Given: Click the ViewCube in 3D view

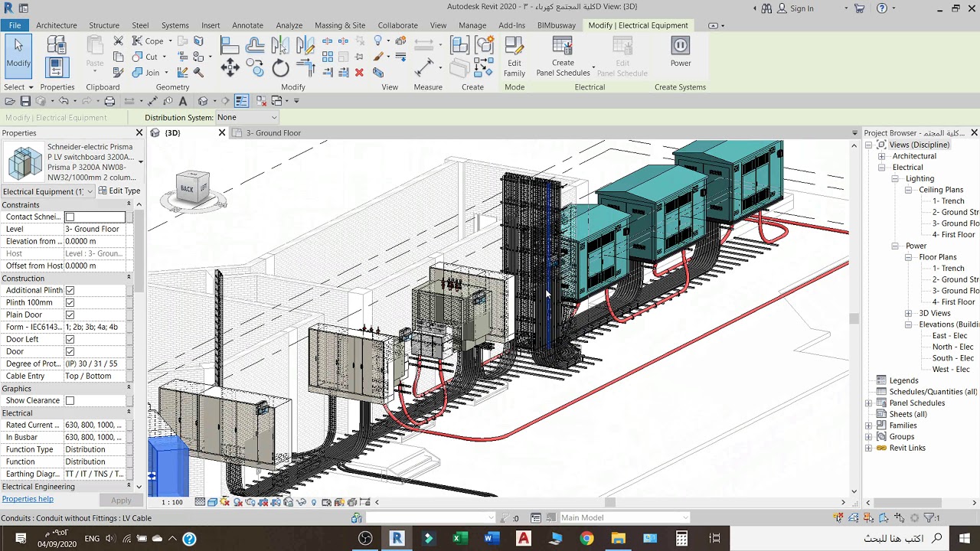Looking at the screenshot, I should pyautogui.click(x=193, y=188).
